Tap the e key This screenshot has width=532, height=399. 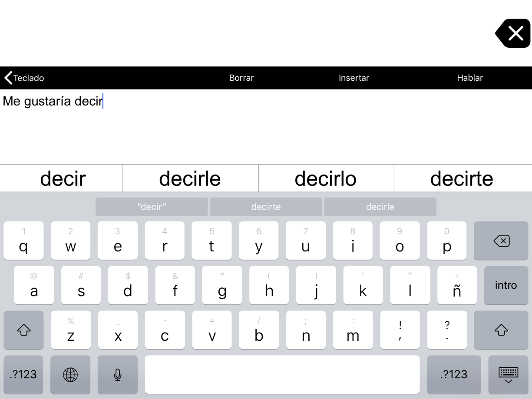coord(117,241)
